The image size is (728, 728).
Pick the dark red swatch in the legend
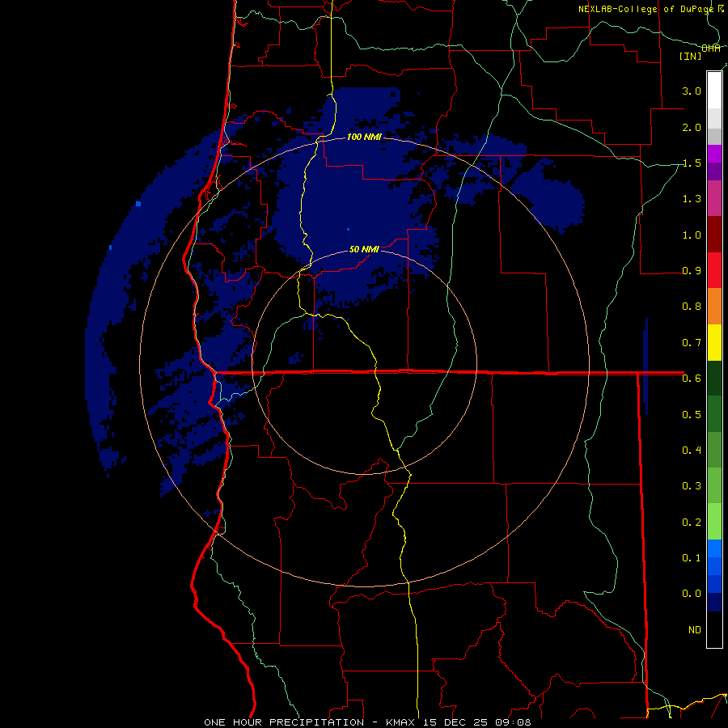point(714,235)
